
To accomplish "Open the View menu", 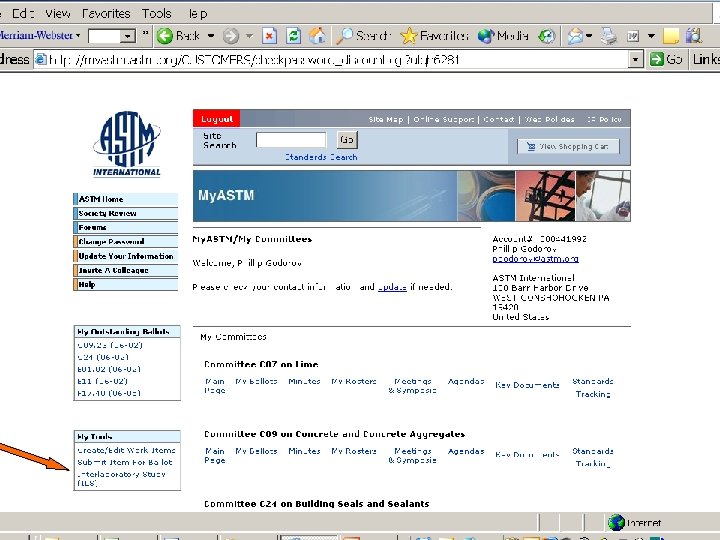I will click(58, 13).
